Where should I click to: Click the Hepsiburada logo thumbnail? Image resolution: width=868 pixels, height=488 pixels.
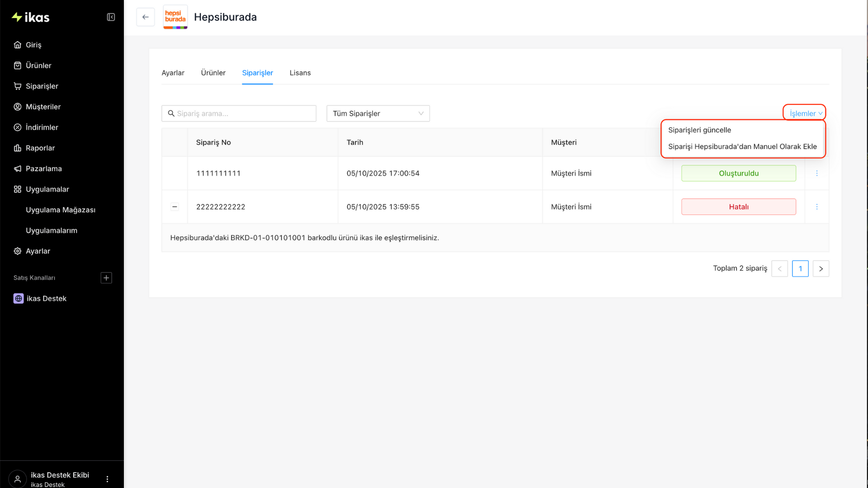click(175, 17)
